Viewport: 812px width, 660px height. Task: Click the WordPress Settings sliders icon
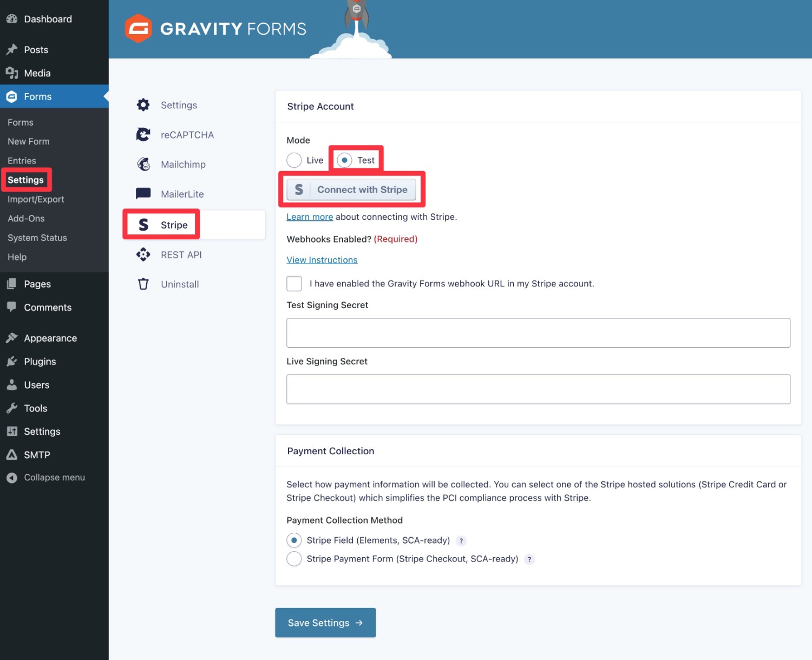click(x=12, y=432)
